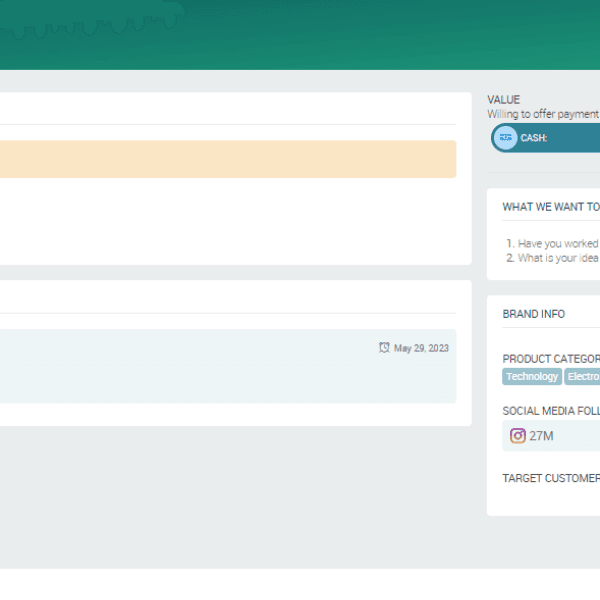Click the SOCIAL MEDIA FOLLOWERS label

[x=551, y=411]
